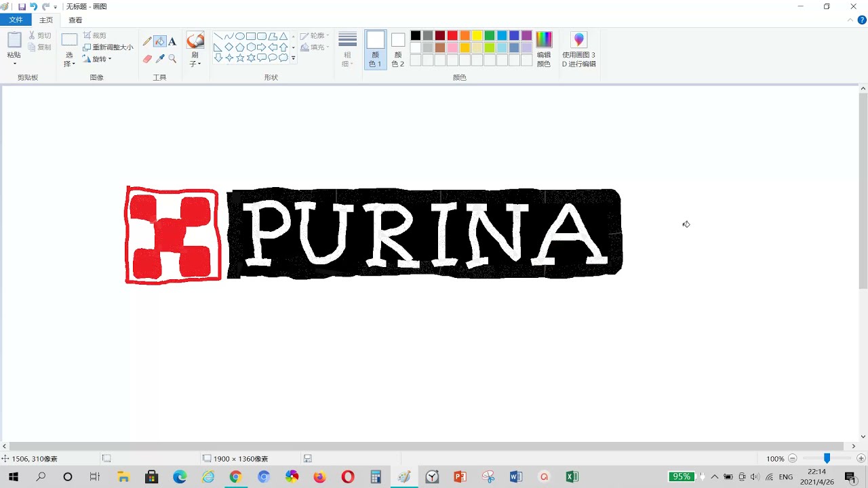Click the Save icon in quick access toolbar
868x488 pixels.
22,6
